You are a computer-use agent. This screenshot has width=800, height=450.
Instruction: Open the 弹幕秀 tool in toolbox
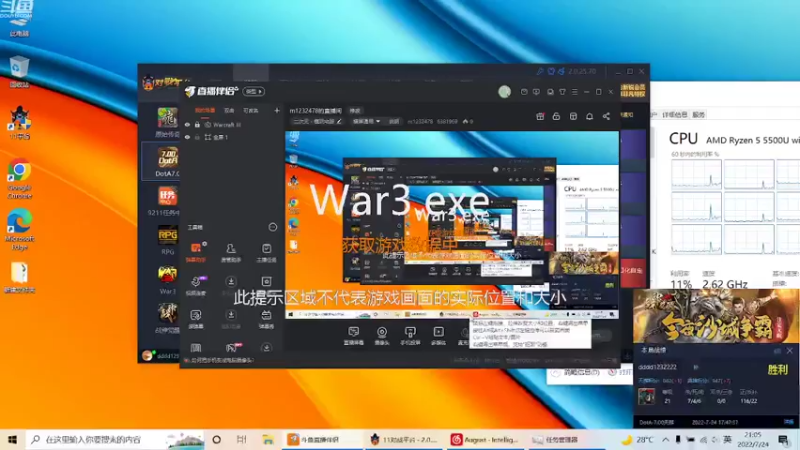pos(266,319)
